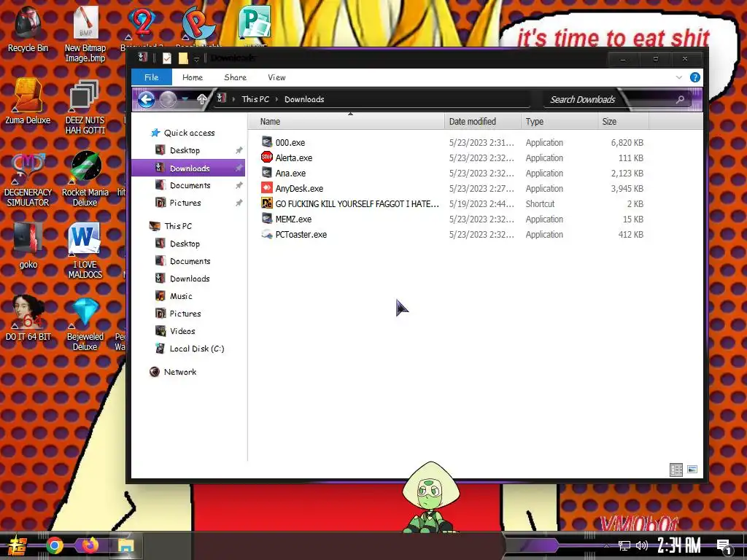Sort by the Name column header
747x560 pixels.
coord(347,122)
